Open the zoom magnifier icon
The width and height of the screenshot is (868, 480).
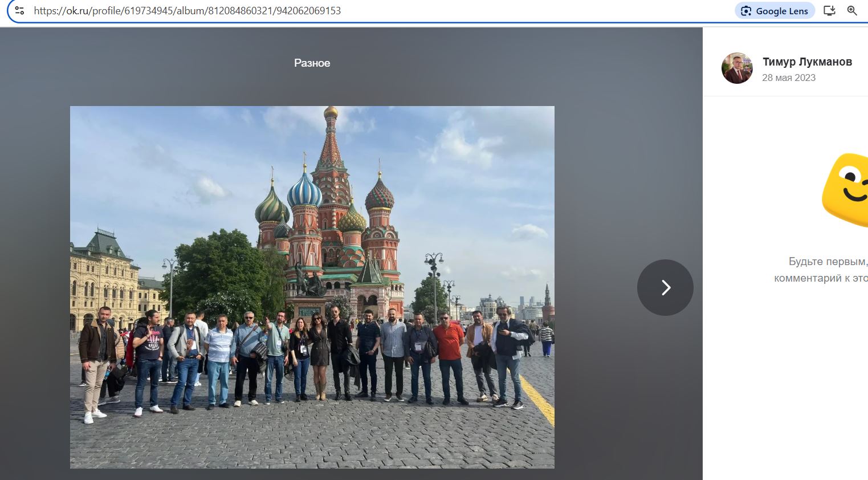852,10
